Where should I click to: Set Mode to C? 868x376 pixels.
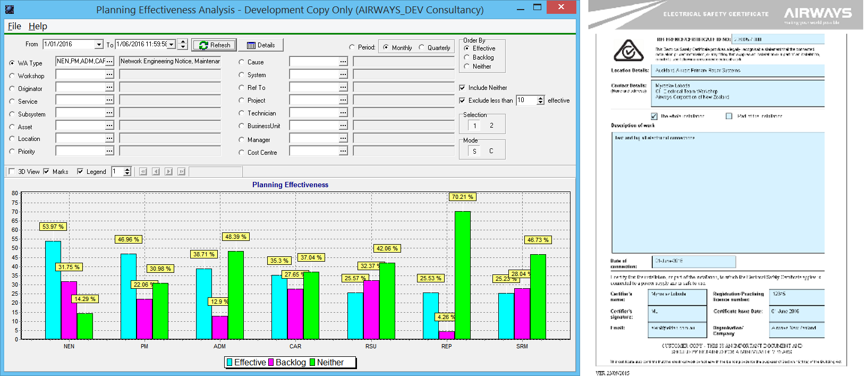(491, 151)
